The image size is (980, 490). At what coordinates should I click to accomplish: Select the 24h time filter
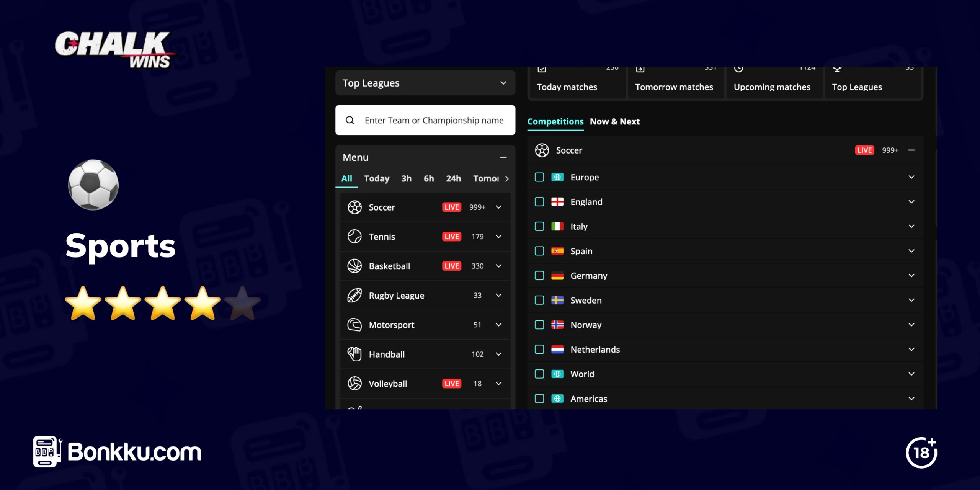pyautogui.click(x=452, y=179)
